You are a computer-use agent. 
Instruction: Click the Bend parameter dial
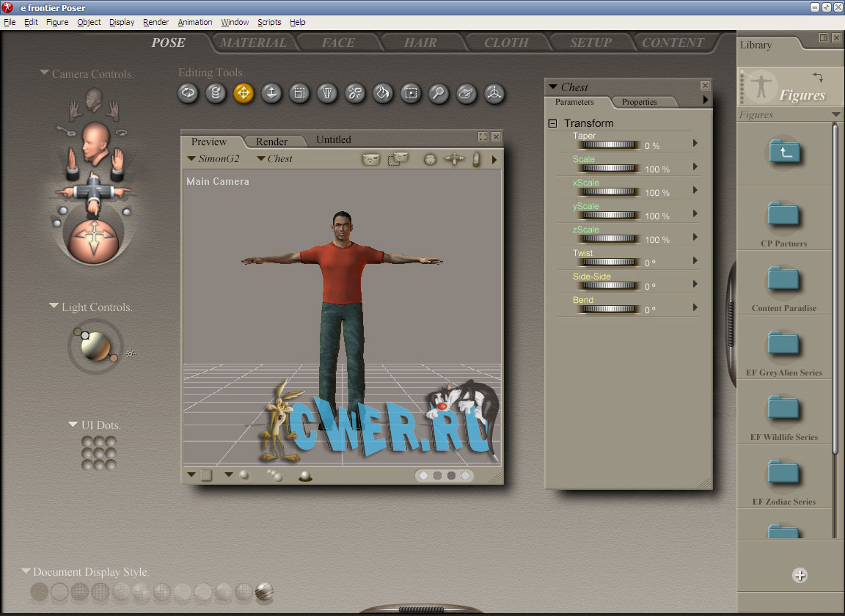click(608, 309)
